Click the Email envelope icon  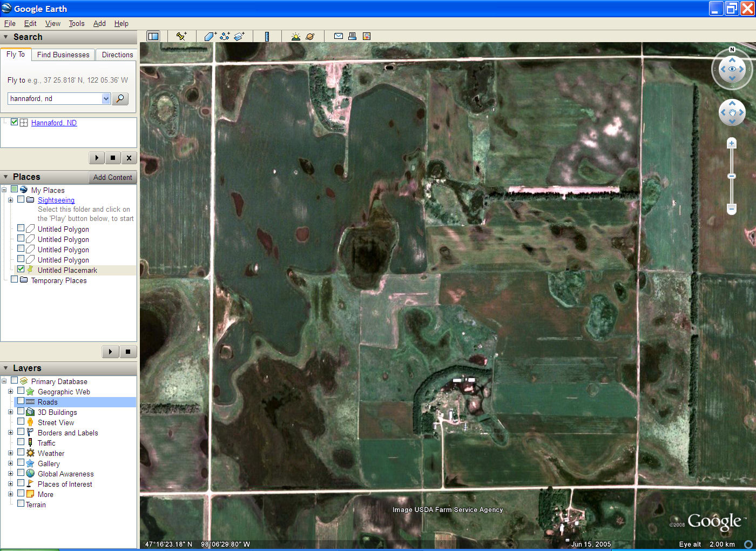tap(338, 36)
